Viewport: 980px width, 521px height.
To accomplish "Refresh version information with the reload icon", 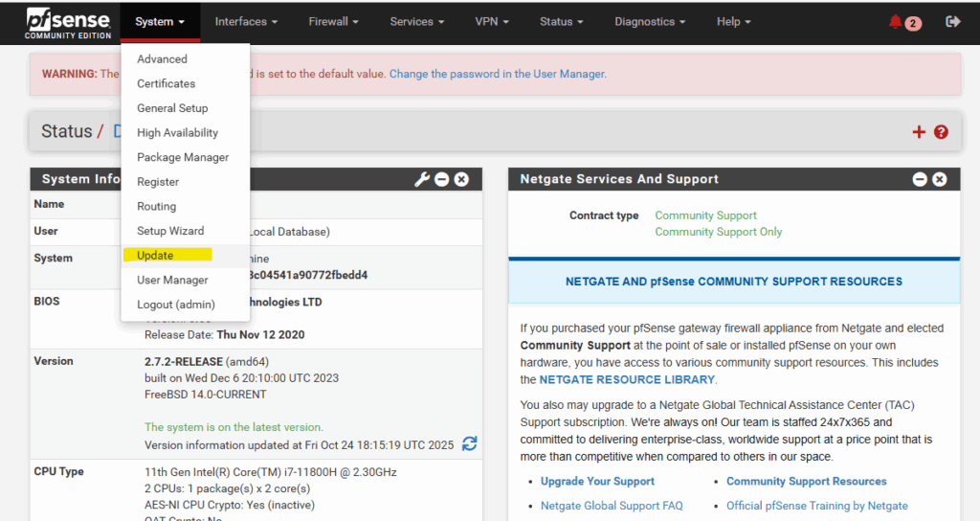I will pyautogui.click(x=469, y=443).
